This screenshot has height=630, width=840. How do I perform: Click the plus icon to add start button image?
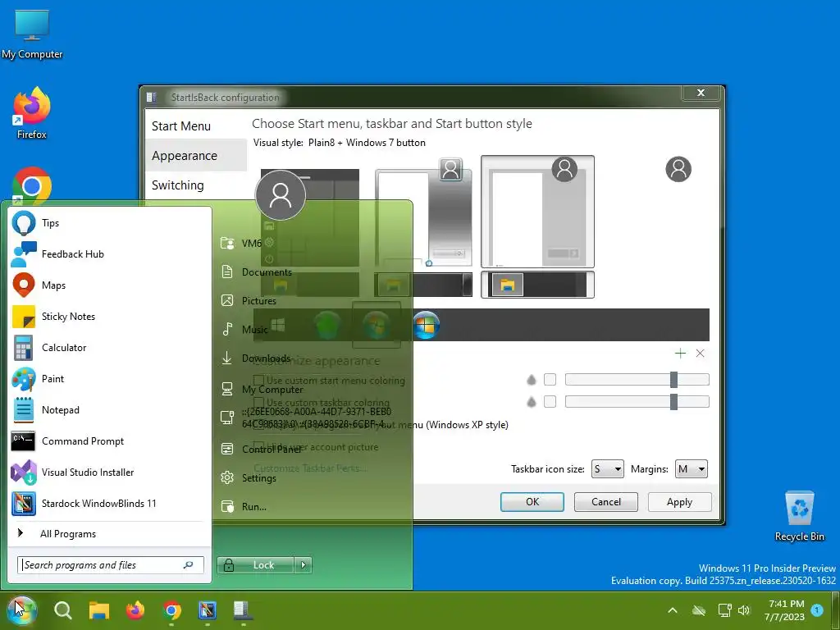click(680, 353)
